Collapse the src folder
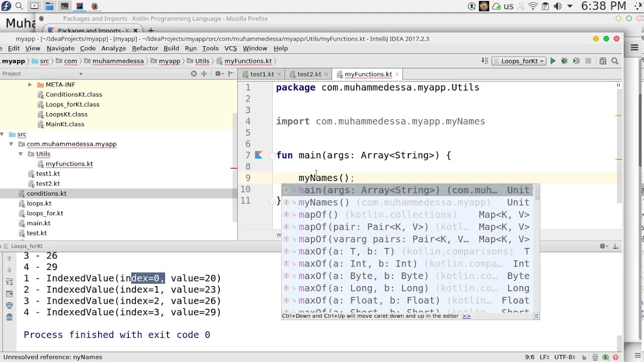This screenshot has height=362, width=644. click(x=3, y=134)
